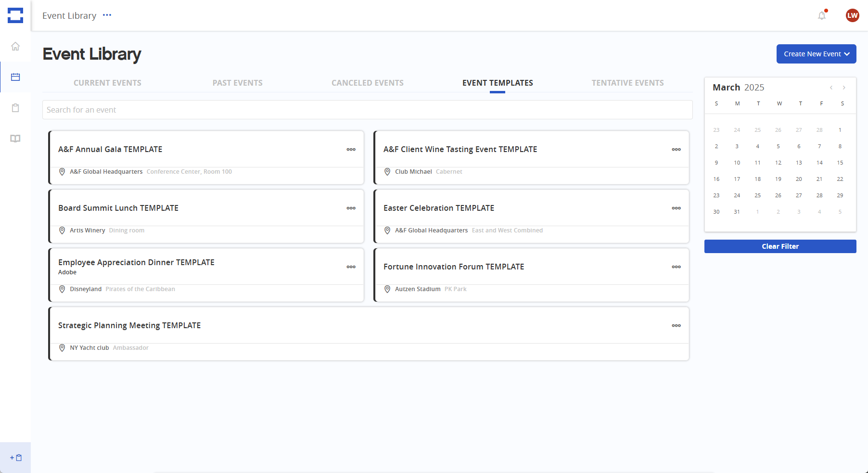The width and height of the screenshot is (868, 473).
Task: Click the Search for an event field
Action: 368,110
